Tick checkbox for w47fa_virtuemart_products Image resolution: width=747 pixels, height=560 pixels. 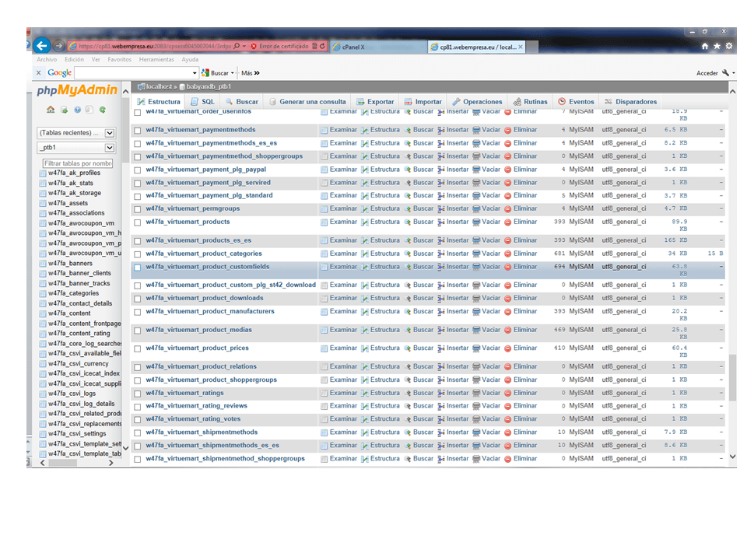138,222
